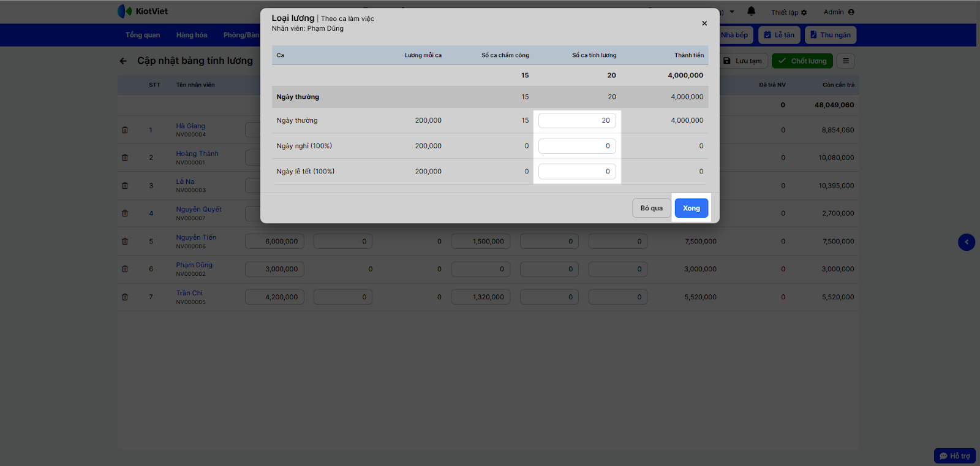Close the Loại lương dialog
Viewport: 980px width, 466px height.
coord(704,23)
